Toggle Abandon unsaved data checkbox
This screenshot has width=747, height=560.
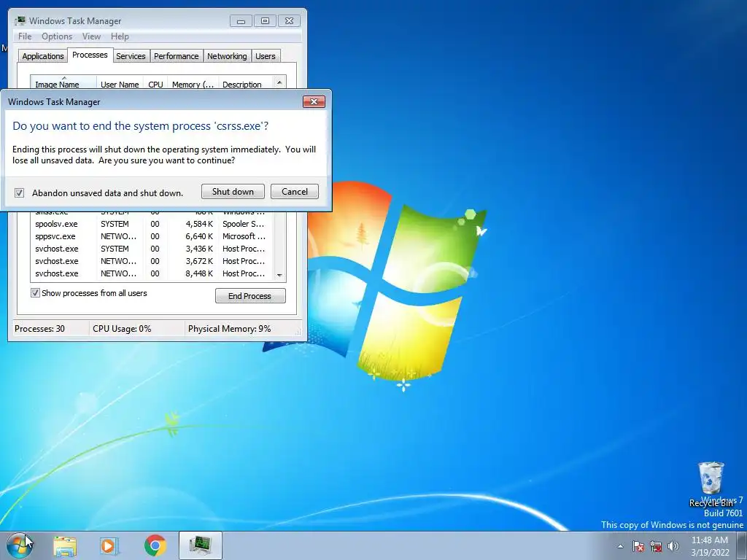pyautogui.click(x=19, y=192)
